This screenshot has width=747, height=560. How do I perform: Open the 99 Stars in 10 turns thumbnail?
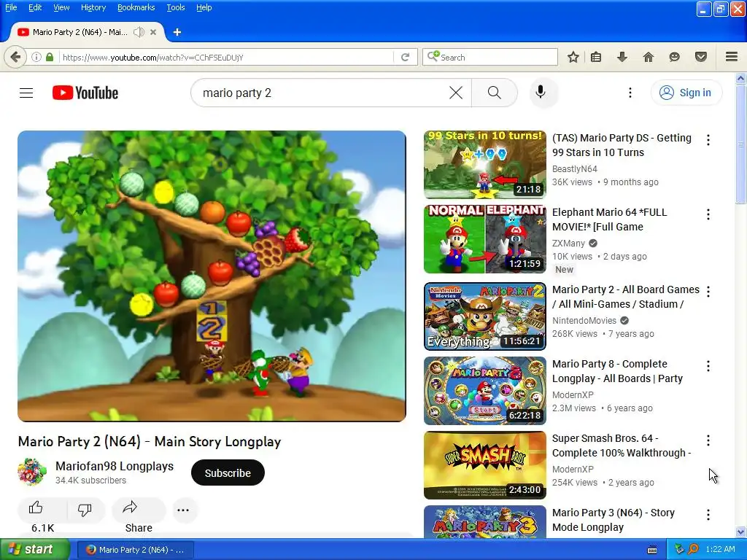[484, 164]
